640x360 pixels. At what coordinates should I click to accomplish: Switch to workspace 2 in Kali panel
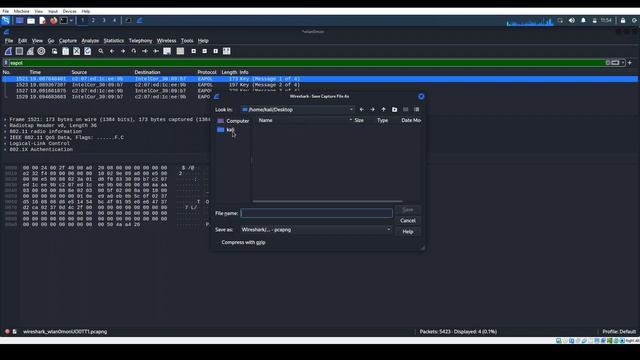[93, 20]
